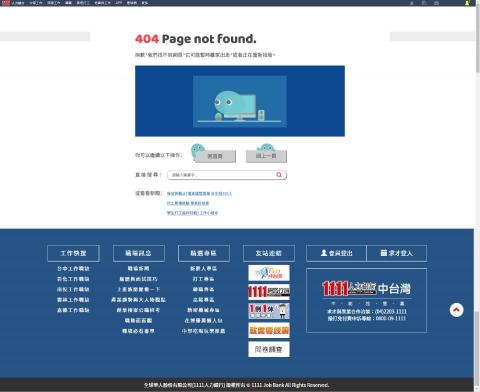Click the 工作快搜 footer heading

pyautogui.click(x=73, y=253)
